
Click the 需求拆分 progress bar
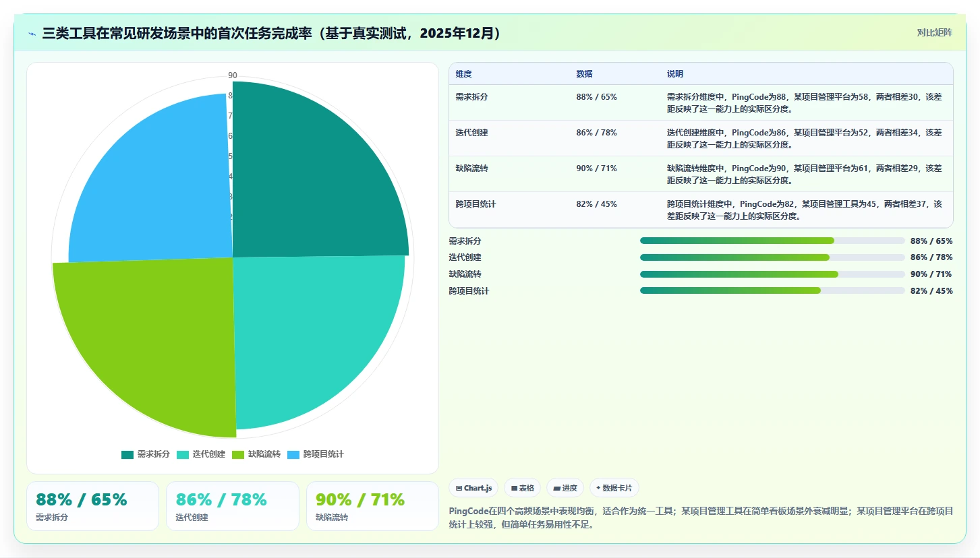pos(772,241)
